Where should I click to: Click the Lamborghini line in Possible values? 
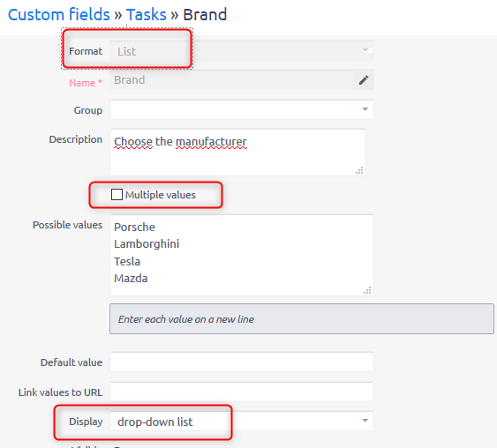point(147,244)
